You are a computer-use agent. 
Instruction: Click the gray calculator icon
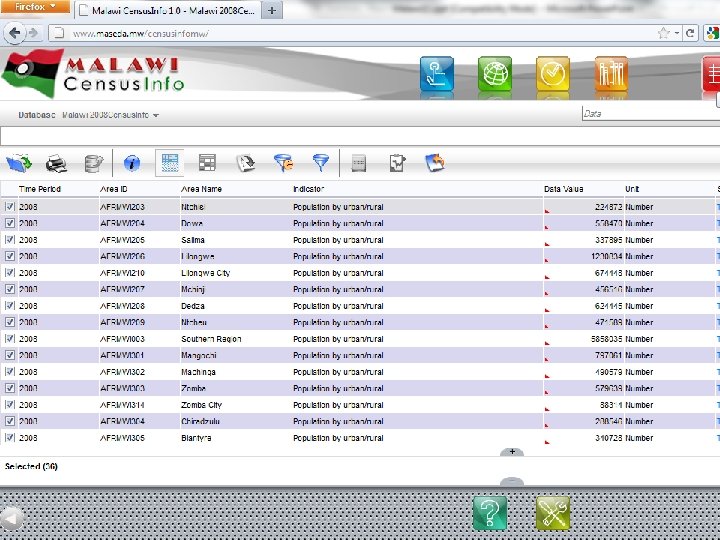tap(359, 163)
